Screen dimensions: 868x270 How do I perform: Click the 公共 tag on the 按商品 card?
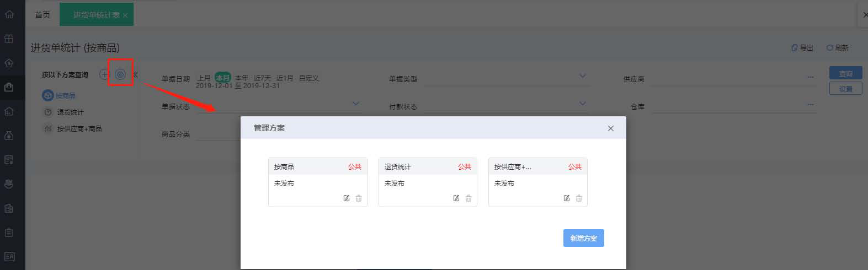coord(355,166)
